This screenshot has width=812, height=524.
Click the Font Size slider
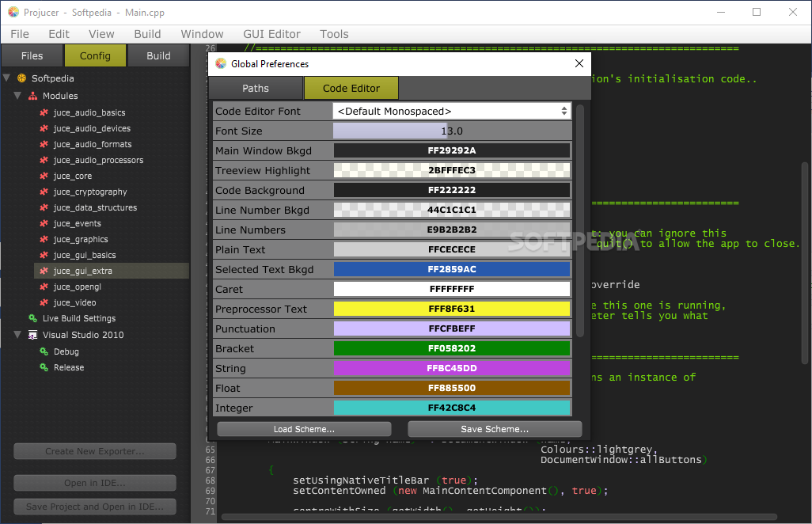452,131
